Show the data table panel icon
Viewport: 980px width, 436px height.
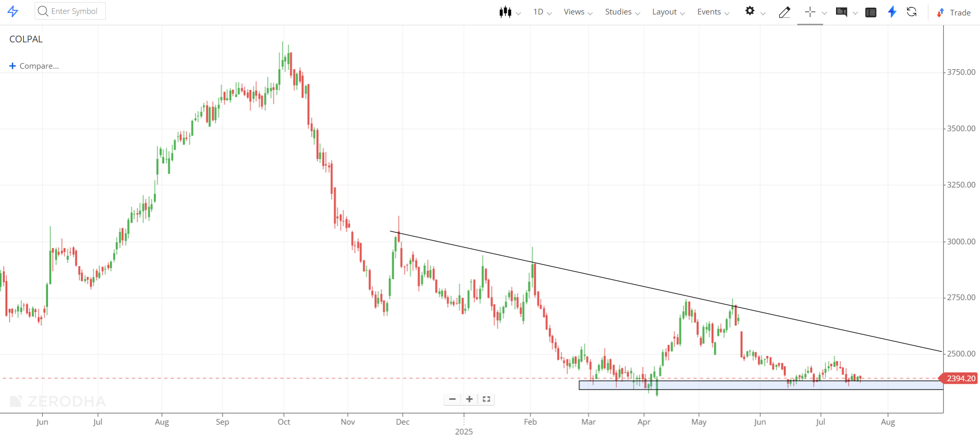click(x=871, y=12)
